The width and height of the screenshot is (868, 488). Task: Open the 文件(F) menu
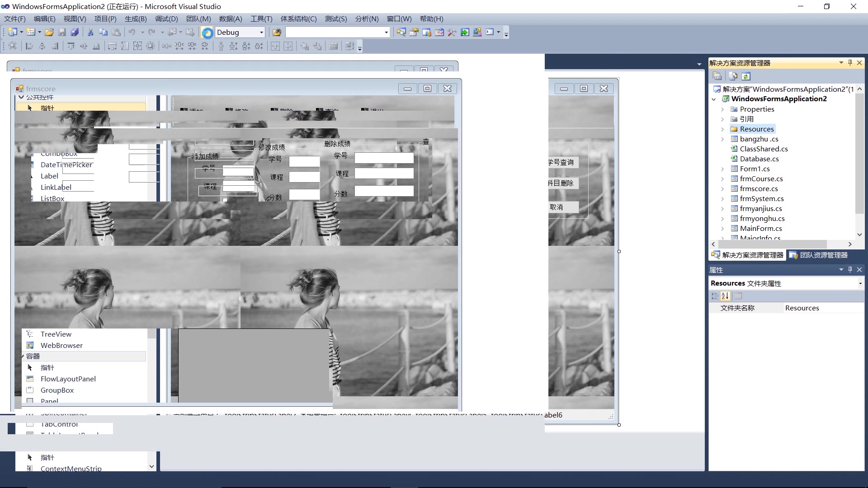pyautogui.click(x=15, y=19)
